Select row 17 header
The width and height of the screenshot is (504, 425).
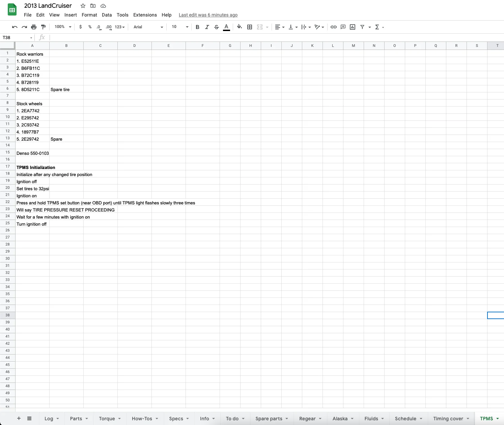click(7, 166)
